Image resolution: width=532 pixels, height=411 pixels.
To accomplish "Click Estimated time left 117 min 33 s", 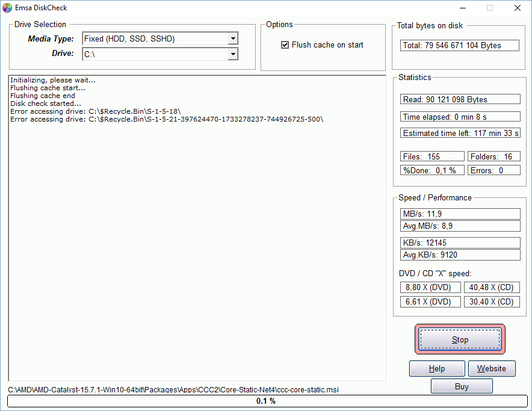I will (x=460, y=133).
